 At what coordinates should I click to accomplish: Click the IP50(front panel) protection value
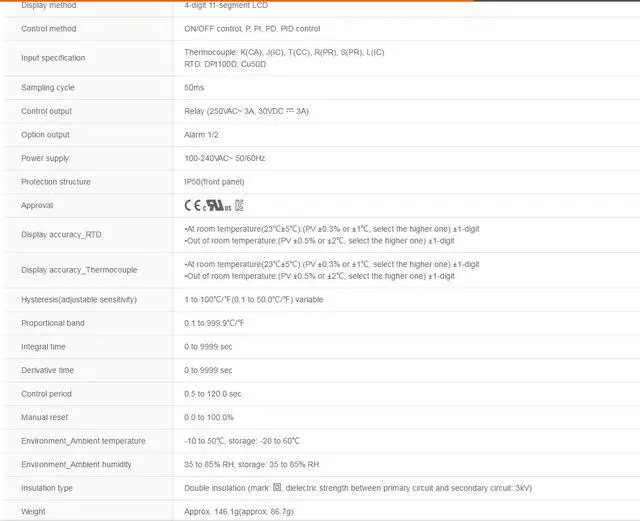(x=214, y=182)
